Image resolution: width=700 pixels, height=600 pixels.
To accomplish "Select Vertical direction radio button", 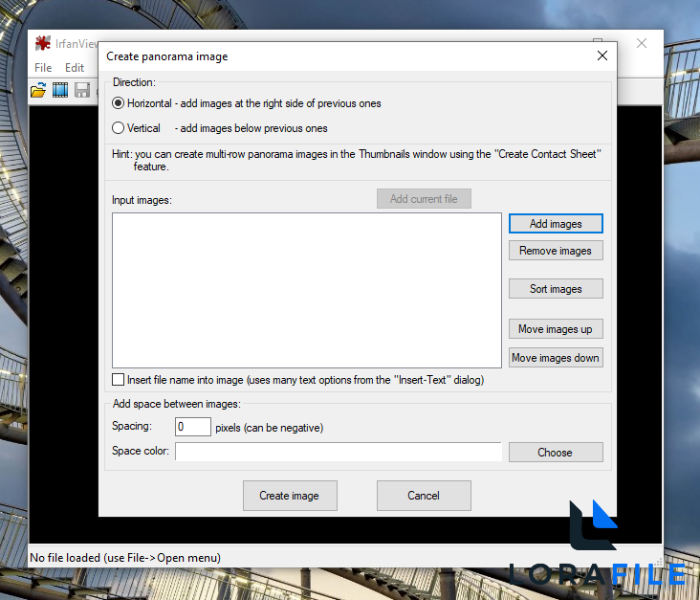I will (x=118, y=128).
